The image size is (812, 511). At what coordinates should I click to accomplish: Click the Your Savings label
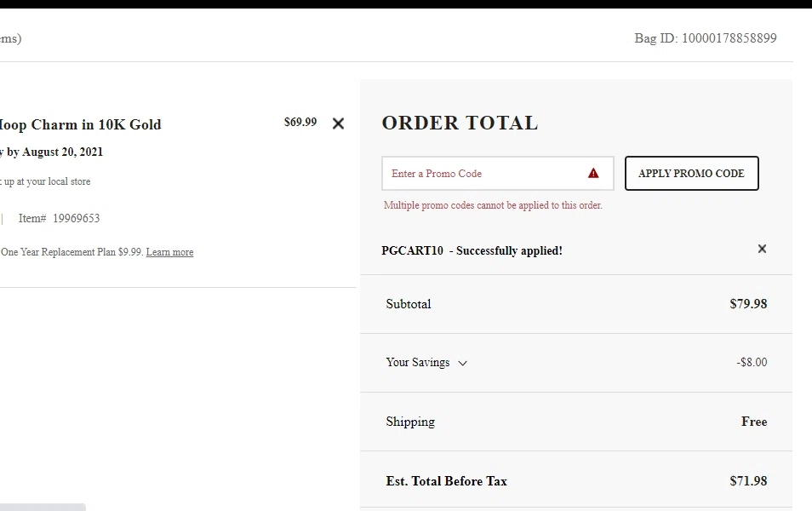[x=417, y=362]
